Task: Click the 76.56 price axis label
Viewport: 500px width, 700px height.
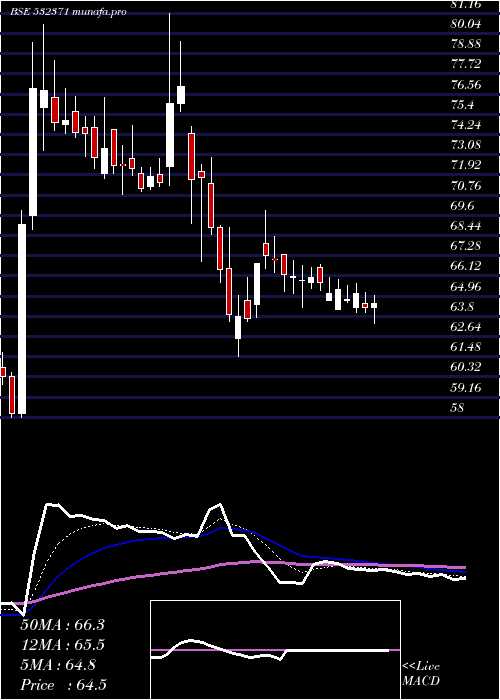Action: tap(466, 84)
